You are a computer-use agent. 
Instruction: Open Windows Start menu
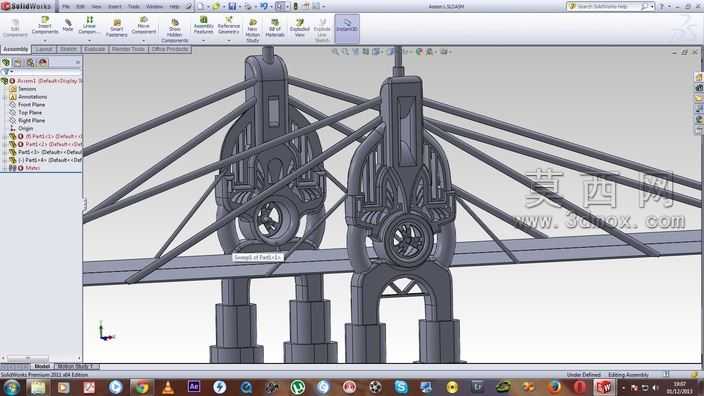pyautogui.click(x=11, y=387)
